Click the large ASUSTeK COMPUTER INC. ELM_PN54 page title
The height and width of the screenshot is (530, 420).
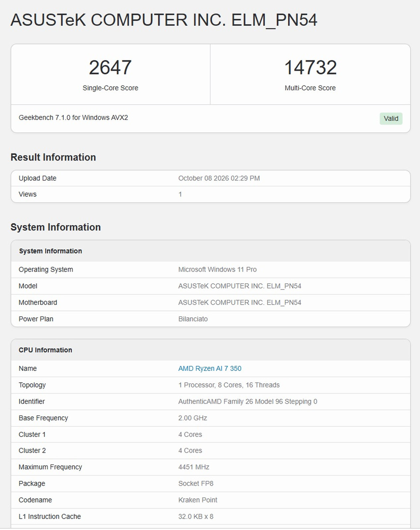pyautogui.click(x=164, y=20)
